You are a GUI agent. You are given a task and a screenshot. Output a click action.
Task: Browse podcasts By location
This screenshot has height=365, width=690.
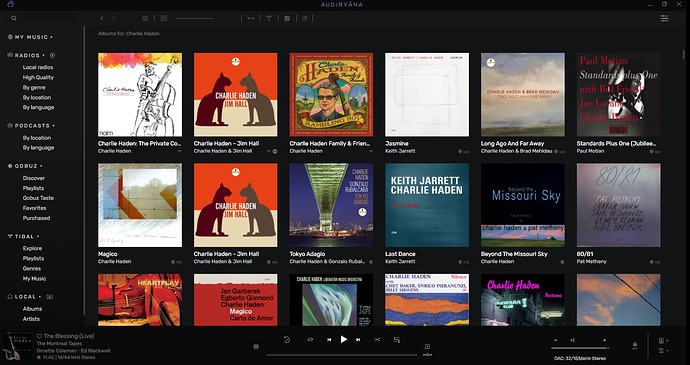click(37, 138)
